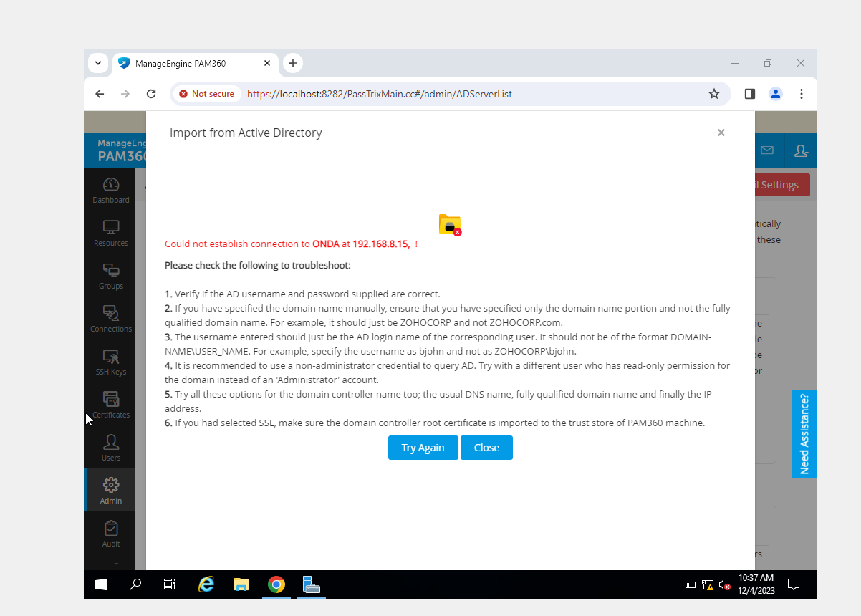Open Resources in the sidebar
Image resolution: width=861 pixels, height=616 pixels.
point(111,234)
